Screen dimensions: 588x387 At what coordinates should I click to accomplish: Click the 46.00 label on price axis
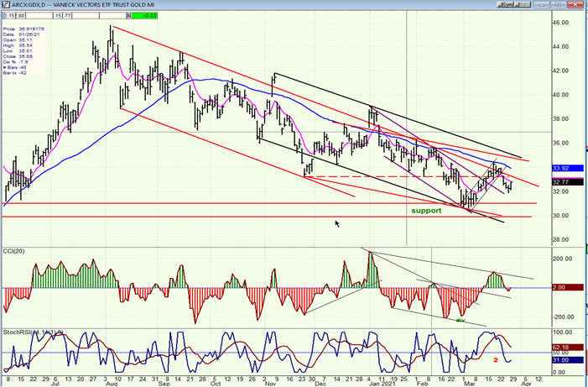pyautogui.click(x=561, y=23)
